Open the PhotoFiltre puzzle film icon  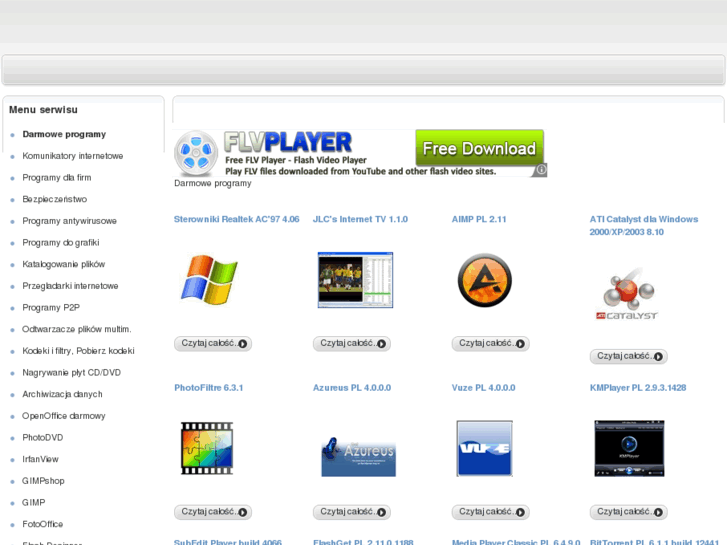click(207, 448)
